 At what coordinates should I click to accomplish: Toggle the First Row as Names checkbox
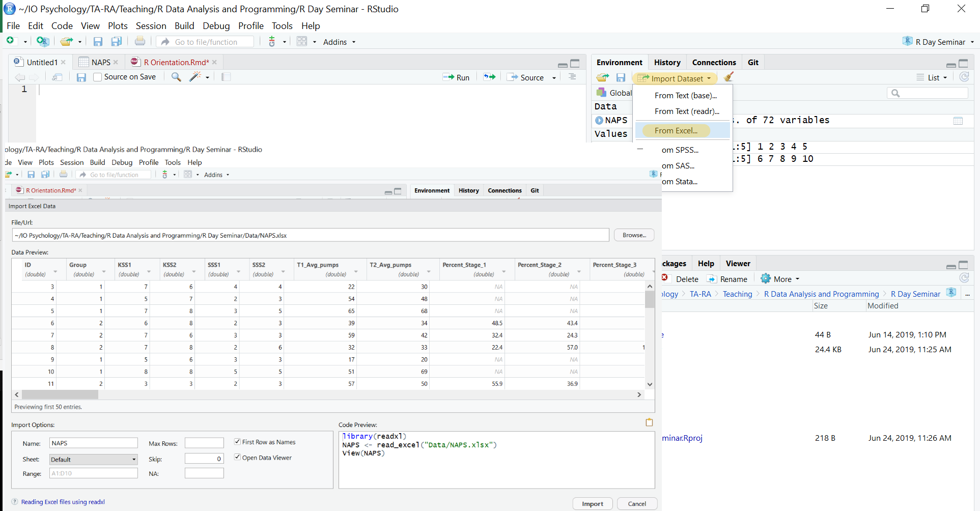click(x=237, y=441)
